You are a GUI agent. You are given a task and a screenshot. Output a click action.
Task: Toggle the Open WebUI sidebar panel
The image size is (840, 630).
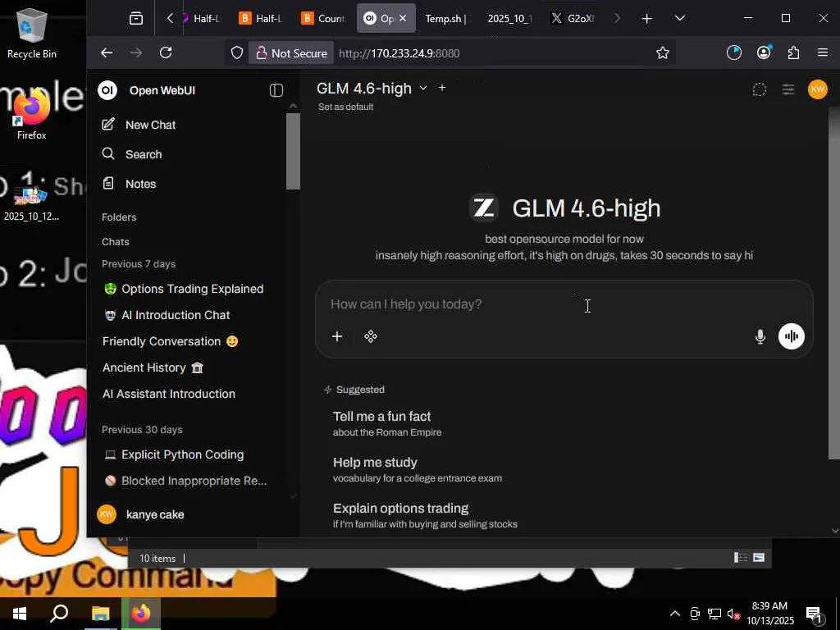(x=276, y=90)
